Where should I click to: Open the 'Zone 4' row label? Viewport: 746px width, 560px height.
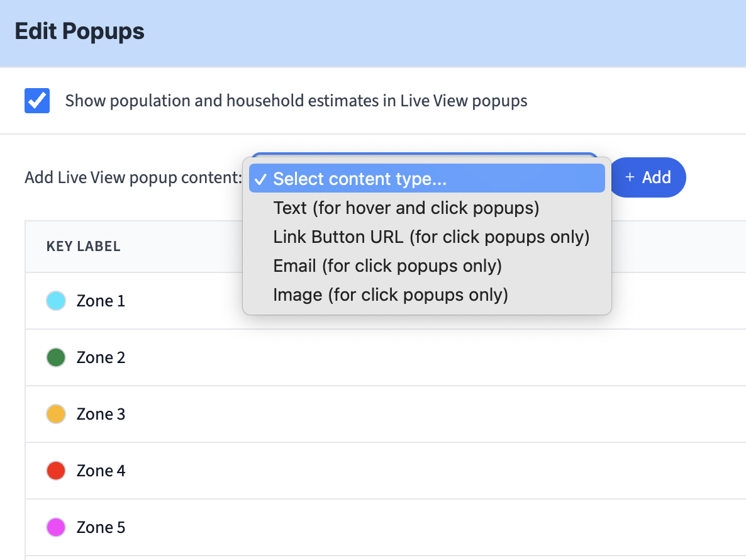(101, 471)
